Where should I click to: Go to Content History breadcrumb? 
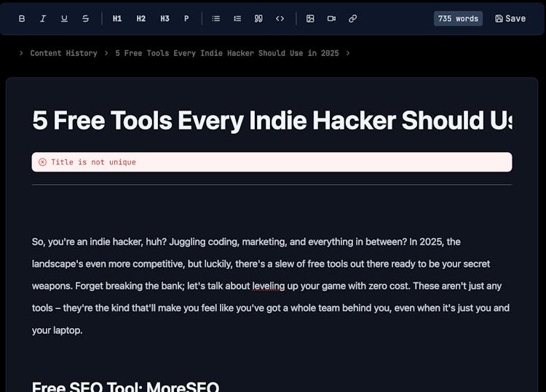[63, 53]
